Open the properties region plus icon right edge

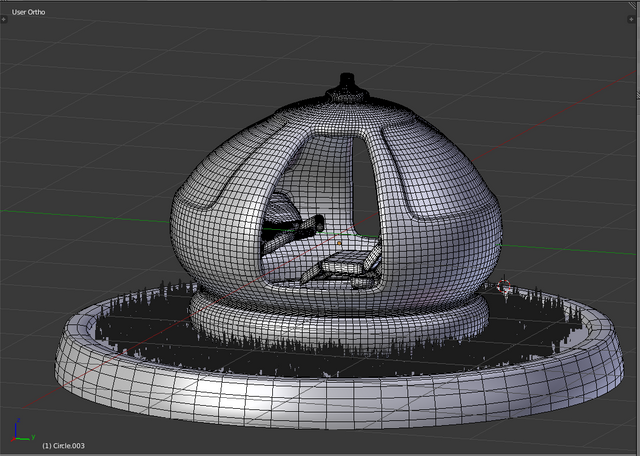[x=631, y=19]
